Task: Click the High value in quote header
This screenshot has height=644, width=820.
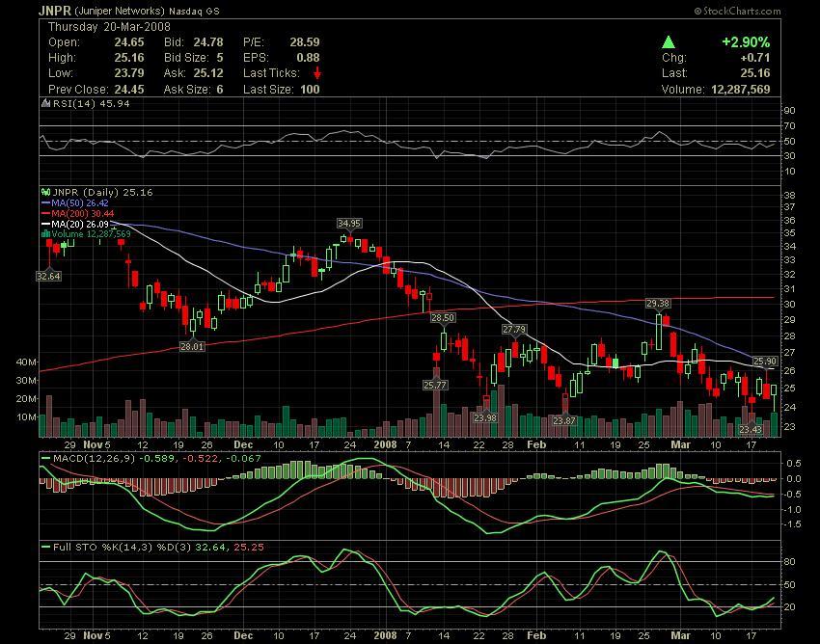Action: coord(129,58)
